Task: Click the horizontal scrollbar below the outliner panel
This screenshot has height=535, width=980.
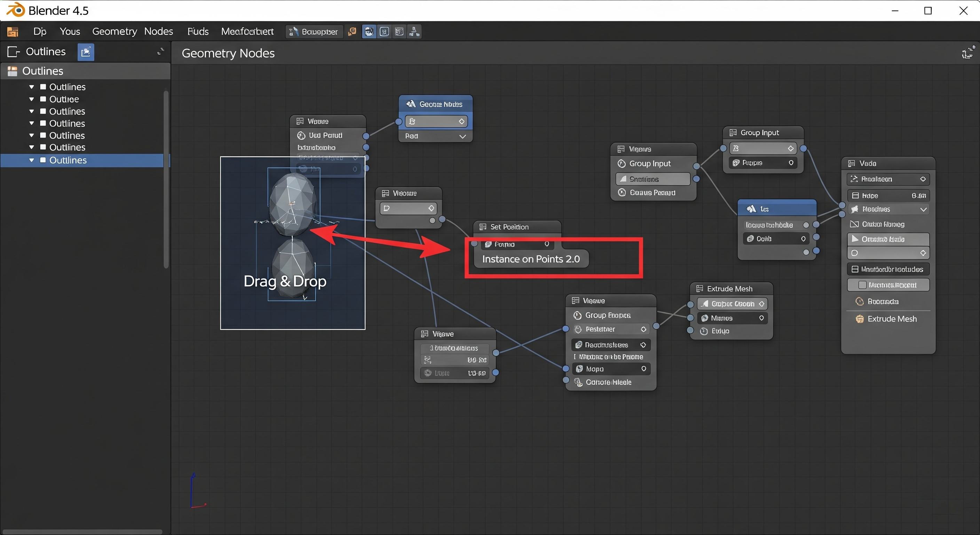Action: (82, 532)
